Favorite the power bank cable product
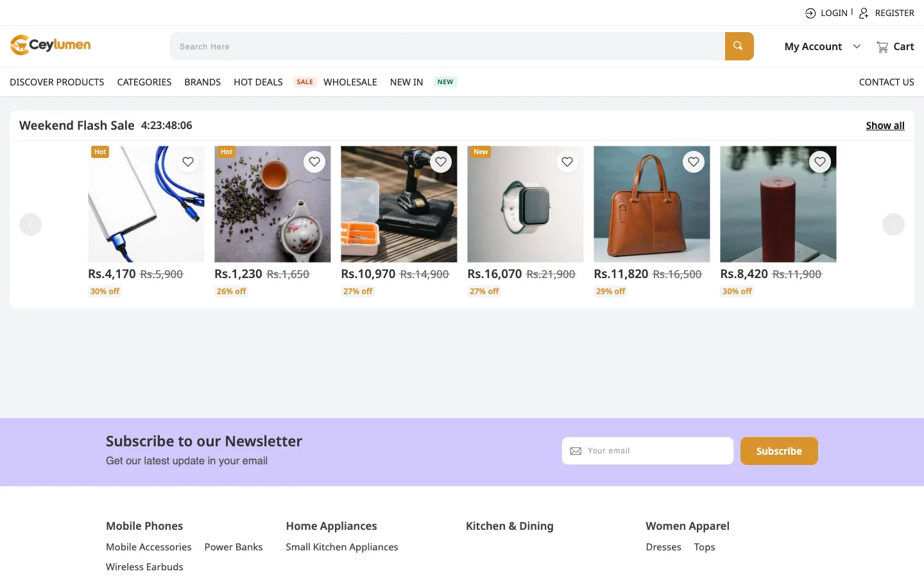This screenshot has width=924, height=578. tap(188, 162)
